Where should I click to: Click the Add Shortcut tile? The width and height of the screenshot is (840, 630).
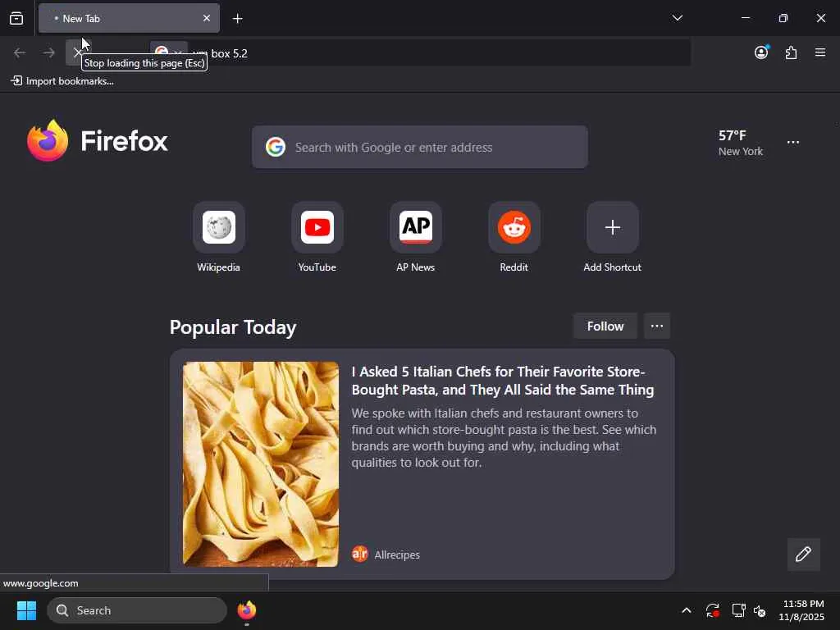[612, 227]
